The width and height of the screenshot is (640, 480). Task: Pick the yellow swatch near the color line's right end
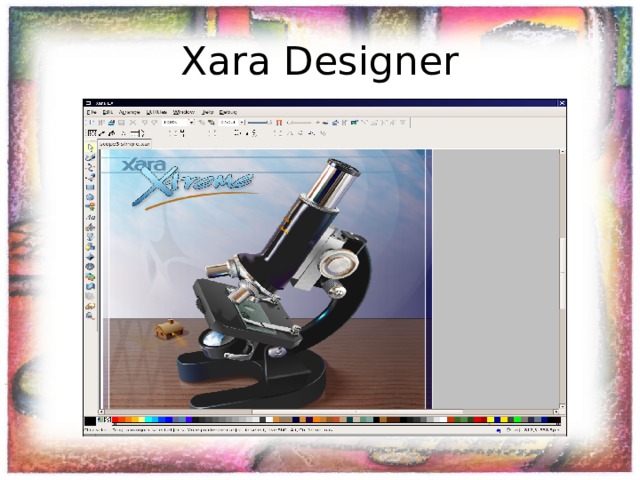(x=504, y=420)
